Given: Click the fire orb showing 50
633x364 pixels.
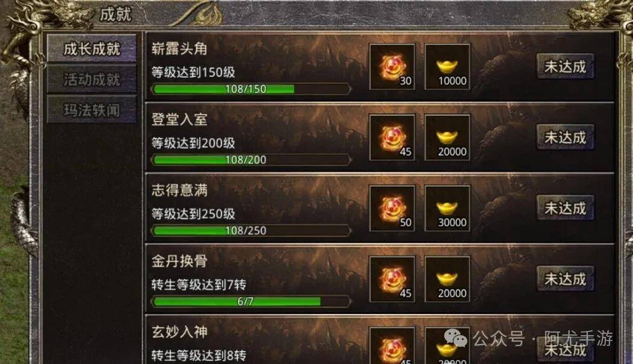Looking at the screenshot, I should coord(392,209).
